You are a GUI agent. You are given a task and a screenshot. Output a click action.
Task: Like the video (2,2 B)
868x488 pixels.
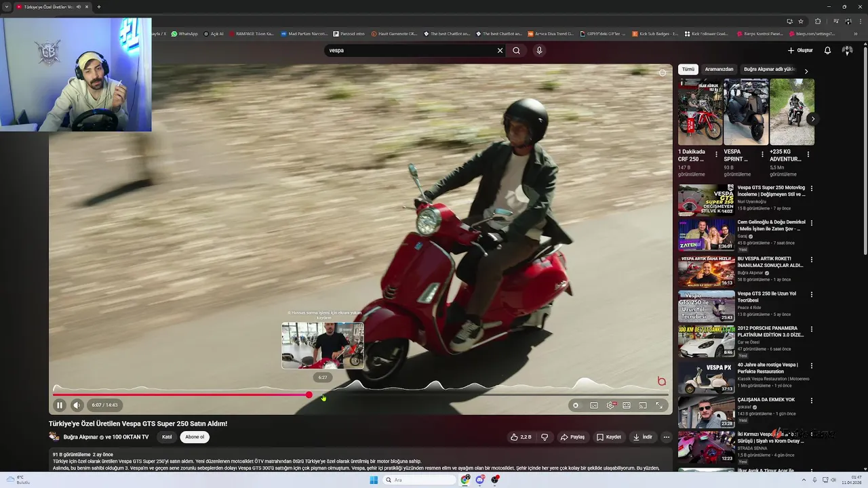521,437
